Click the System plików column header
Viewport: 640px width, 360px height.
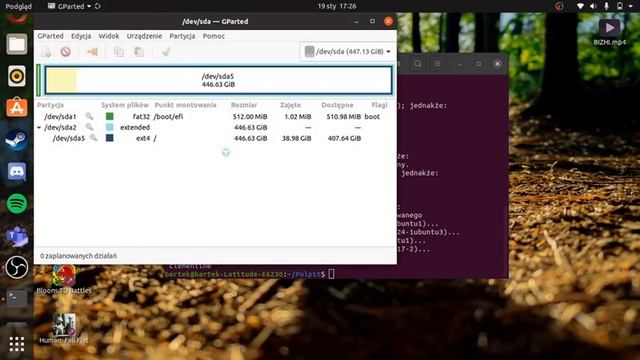click(x=125, y=105)
